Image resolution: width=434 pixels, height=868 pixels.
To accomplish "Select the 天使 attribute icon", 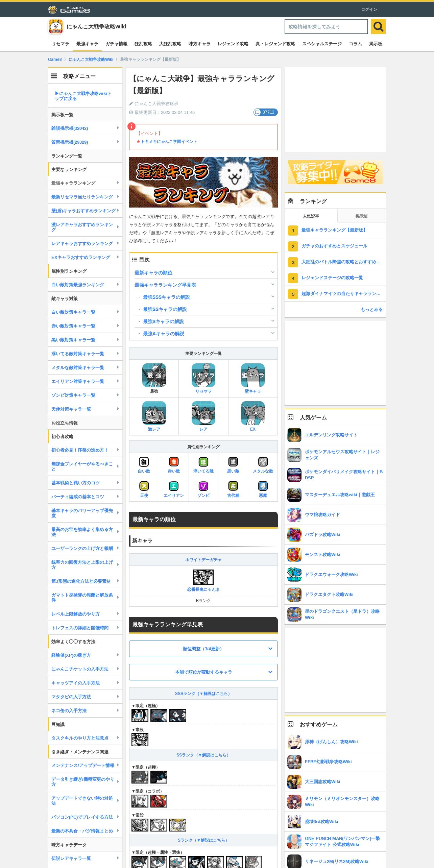I will (144, 486).
